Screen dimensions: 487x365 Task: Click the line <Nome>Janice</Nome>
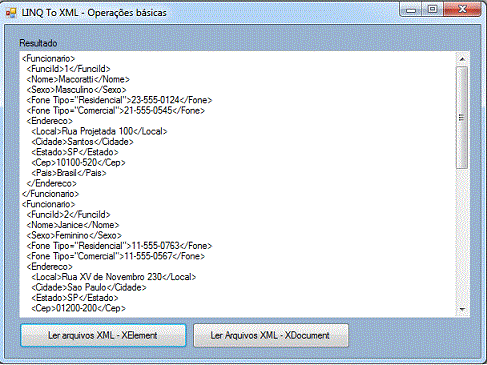point(73,225)
